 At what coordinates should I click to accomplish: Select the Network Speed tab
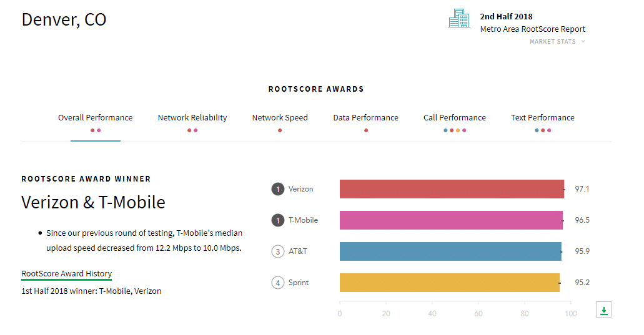pyautogui.click(x=280, y=118)
